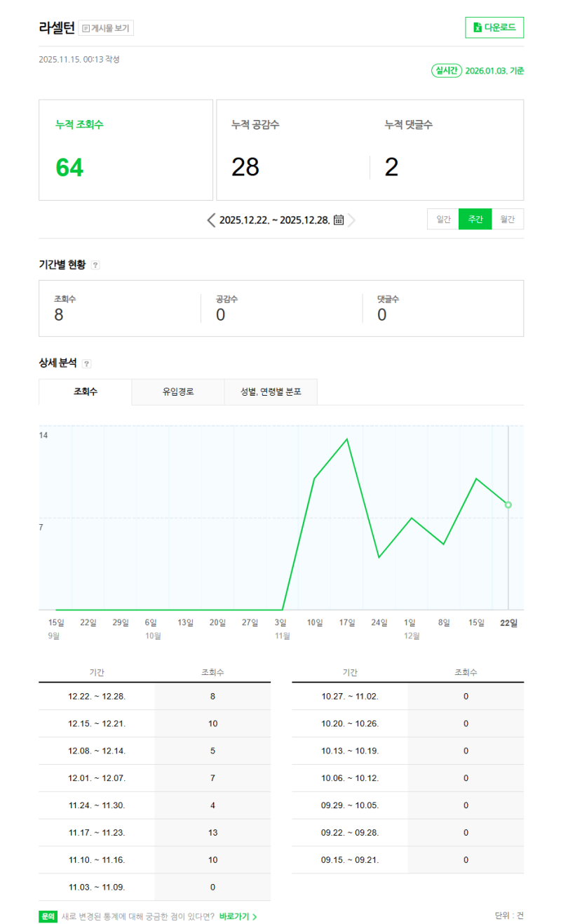Click help icon beside 상세 분석
The width and height of the screenshot is (561, 924).
coord(86,364)
